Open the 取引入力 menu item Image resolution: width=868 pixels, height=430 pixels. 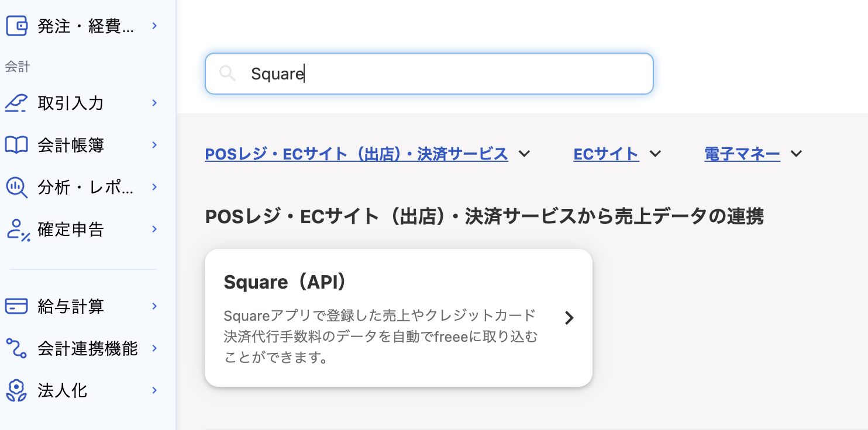(71, 103)
